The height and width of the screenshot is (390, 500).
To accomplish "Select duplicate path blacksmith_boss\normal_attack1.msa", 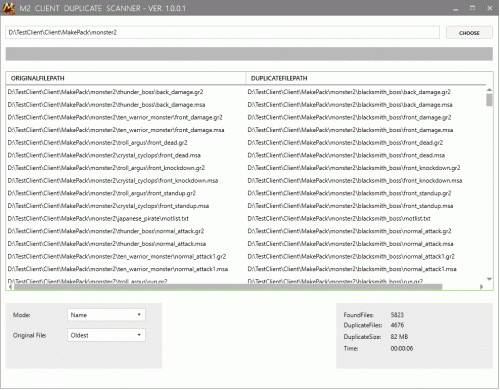I will [352, 269].
